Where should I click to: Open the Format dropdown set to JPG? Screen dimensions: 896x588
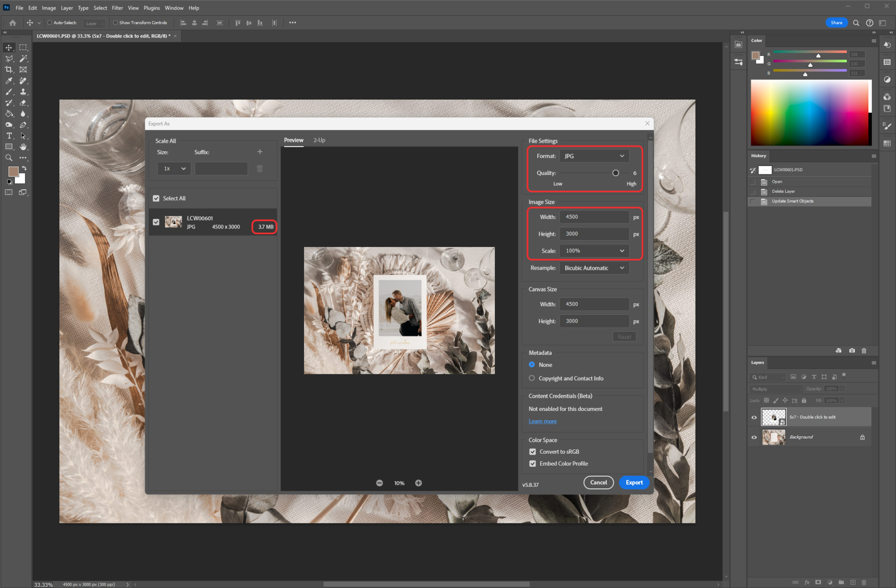[593, 156]
